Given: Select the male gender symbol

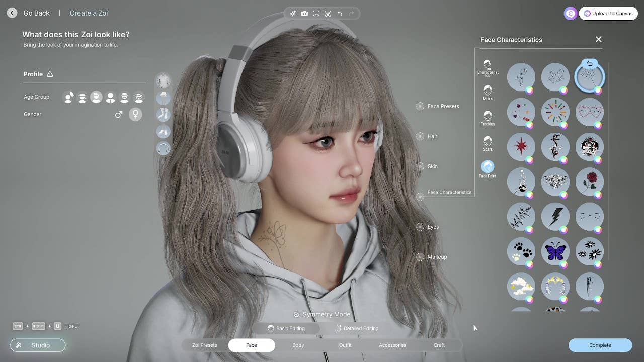Looking at the screenshot, I should (119, 114).
